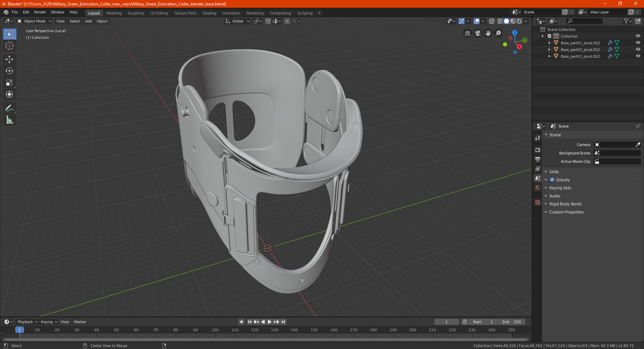Open Global transform orientation dropdown
The image size is (644, 349).
tap(237, 21)
